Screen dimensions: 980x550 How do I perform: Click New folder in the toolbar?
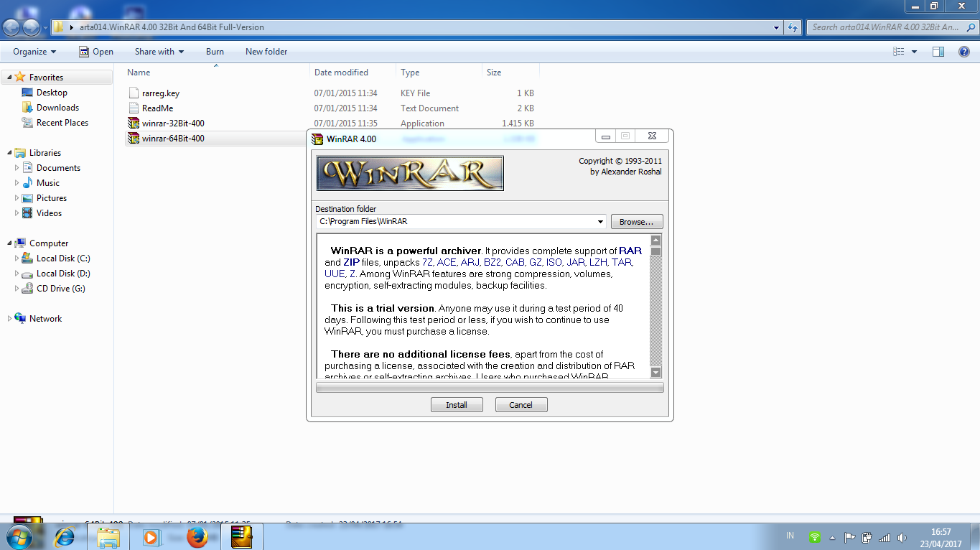(266, 52)
